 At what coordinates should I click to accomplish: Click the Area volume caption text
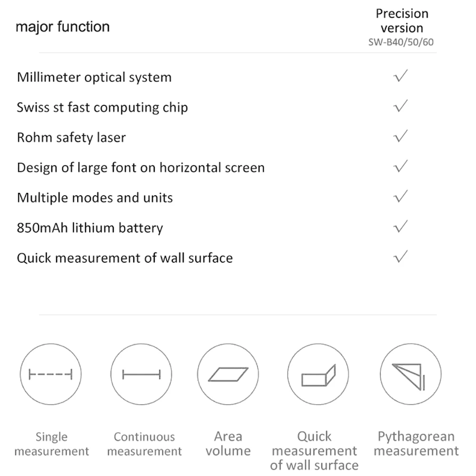point(228,444)
